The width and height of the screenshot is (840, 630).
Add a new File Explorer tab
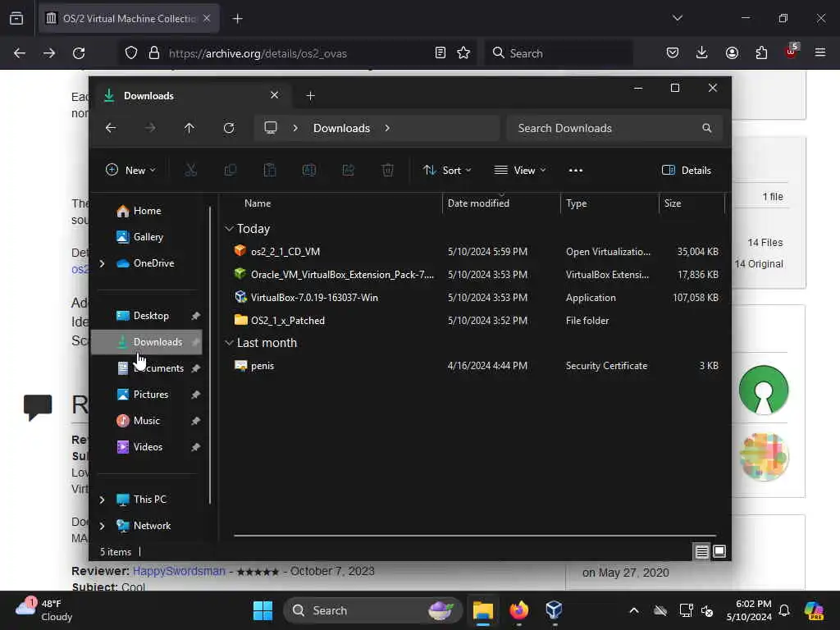pyautogui.click(x=310, y=96)
